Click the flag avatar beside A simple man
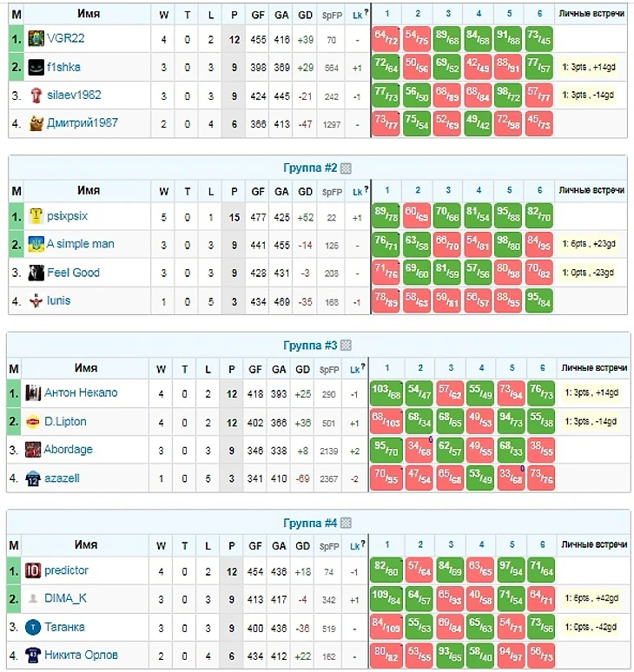Viewport: 634px width, 672px height. pyautogui.click(x=36, y=244)
